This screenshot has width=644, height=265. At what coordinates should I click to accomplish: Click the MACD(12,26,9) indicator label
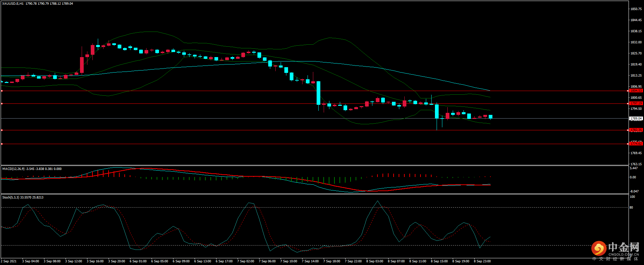[x=13, y=169]
